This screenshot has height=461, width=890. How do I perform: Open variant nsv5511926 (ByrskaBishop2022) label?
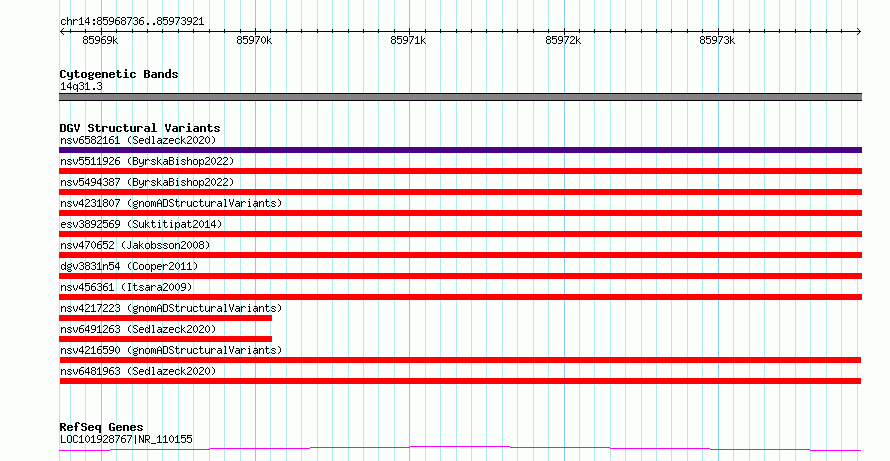tap(147, 161)
